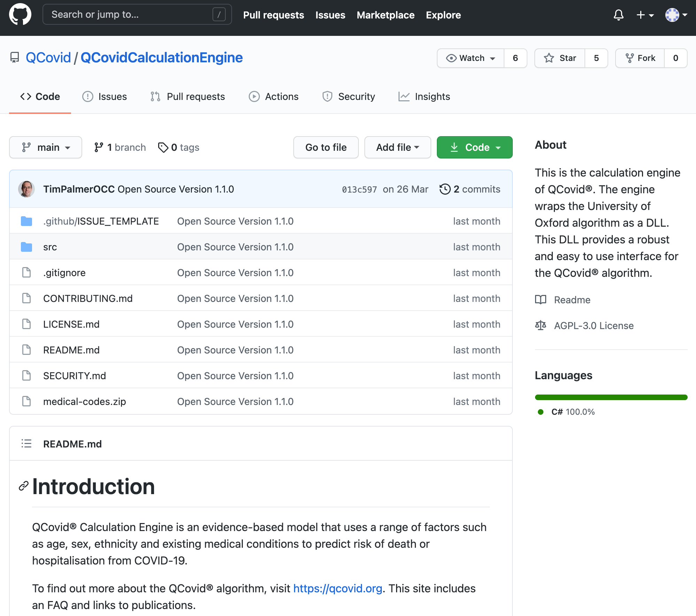Open the C# 100.0% language link
The image size is (696, 616).
pos(566,412)
